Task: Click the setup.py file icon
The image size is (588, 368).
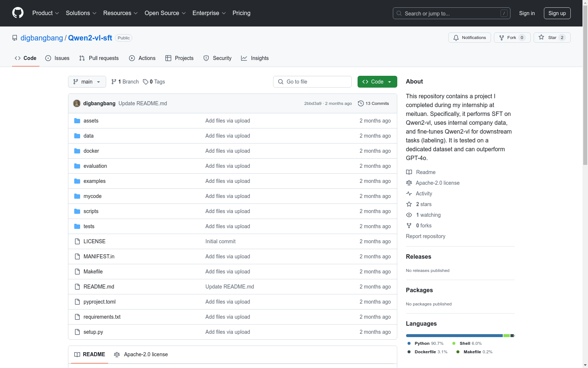Action: (x=77, y=332)
